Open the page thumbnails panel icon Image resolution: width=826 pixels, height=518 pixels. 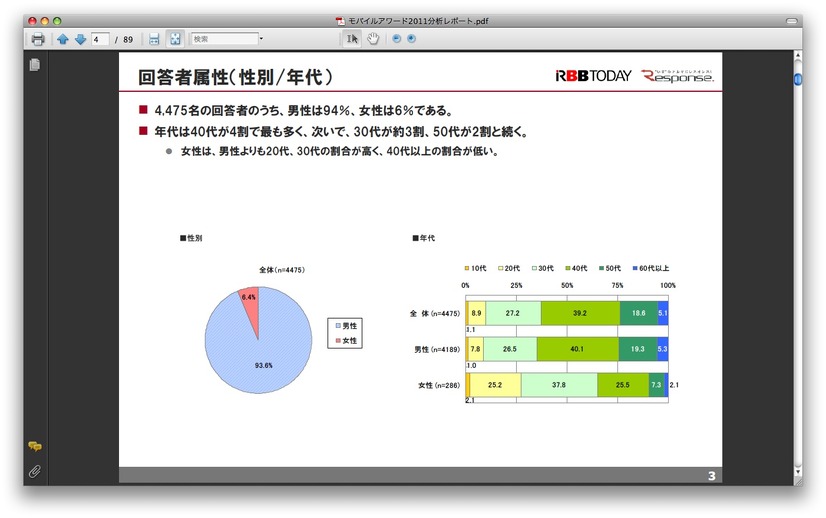[x=35, y=65]
